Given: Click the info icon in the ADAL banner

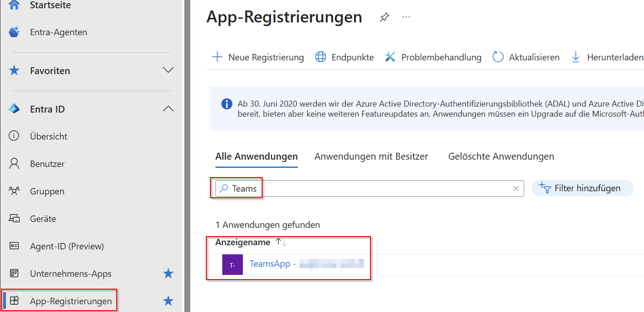Looking at the screenshot, I should (x=226, y=104).
